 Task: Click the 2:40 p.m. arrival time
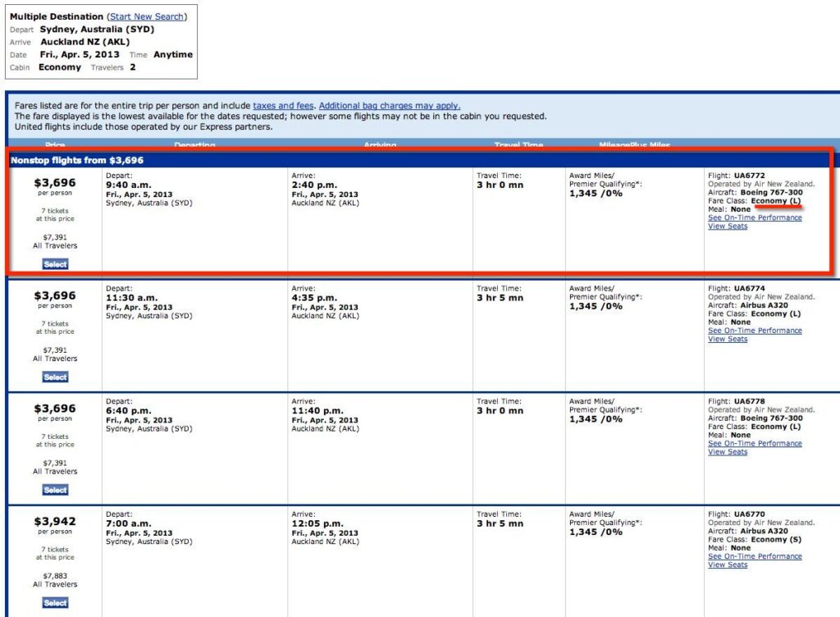[x=314, y=185]
